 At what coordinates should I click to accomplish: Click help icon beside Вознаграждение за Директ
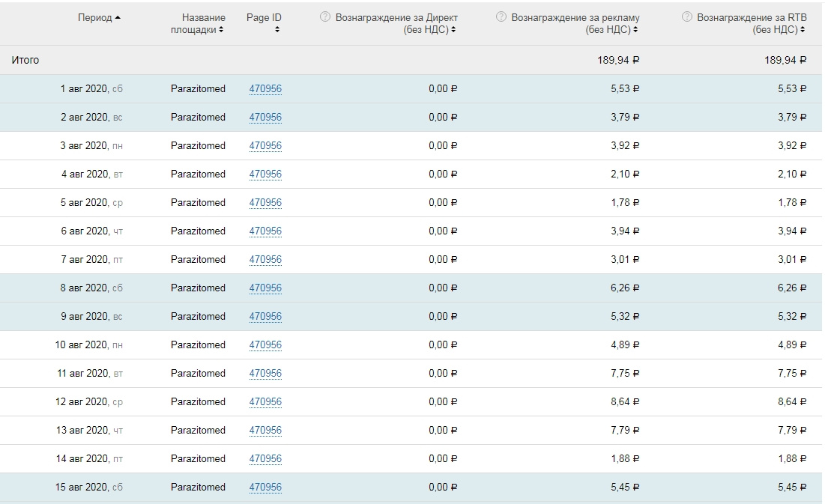click(x=325, y=17)
